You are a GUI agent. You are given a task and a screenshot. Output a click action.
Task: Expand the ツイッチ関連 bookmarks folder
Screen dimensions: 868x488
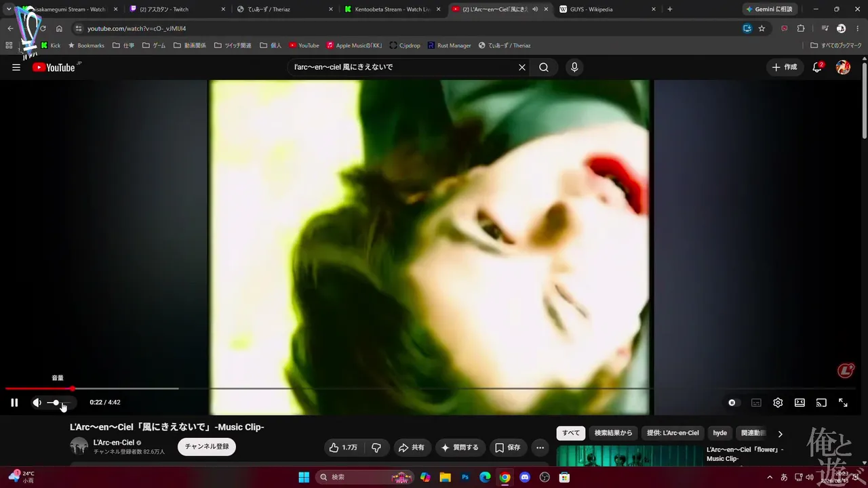tap(233, 45)
